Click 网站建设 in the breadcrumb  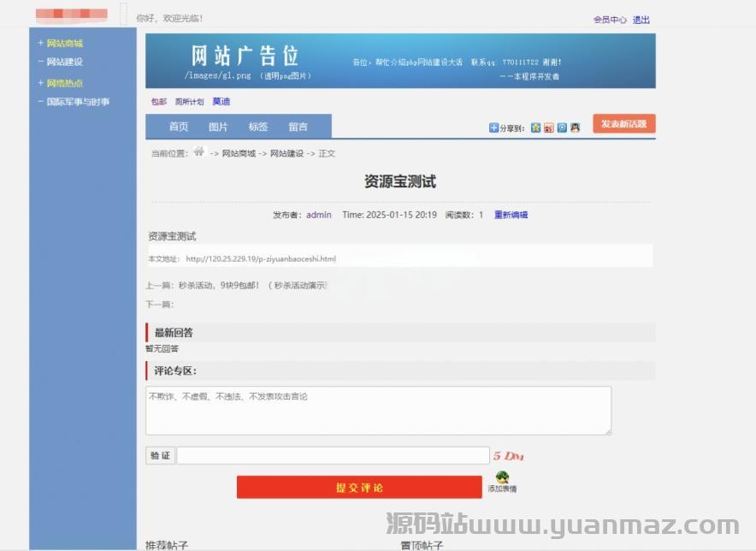[x=286, y=153]
